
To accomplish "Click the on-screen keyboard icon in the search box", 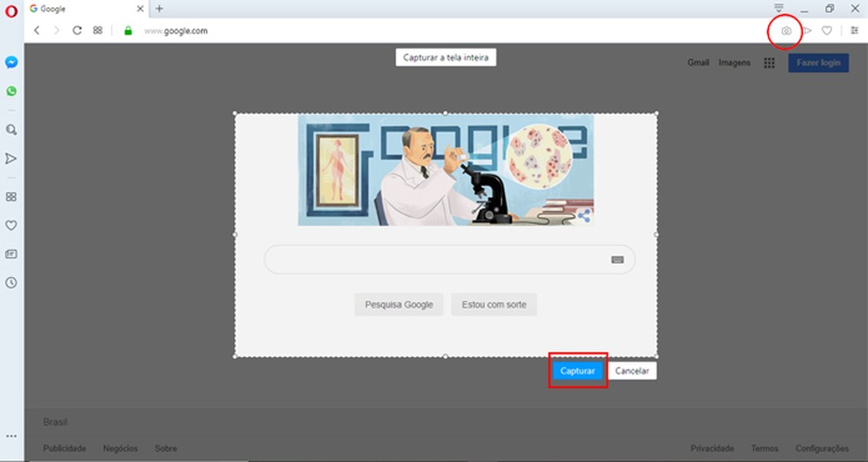I will point(617,259).
